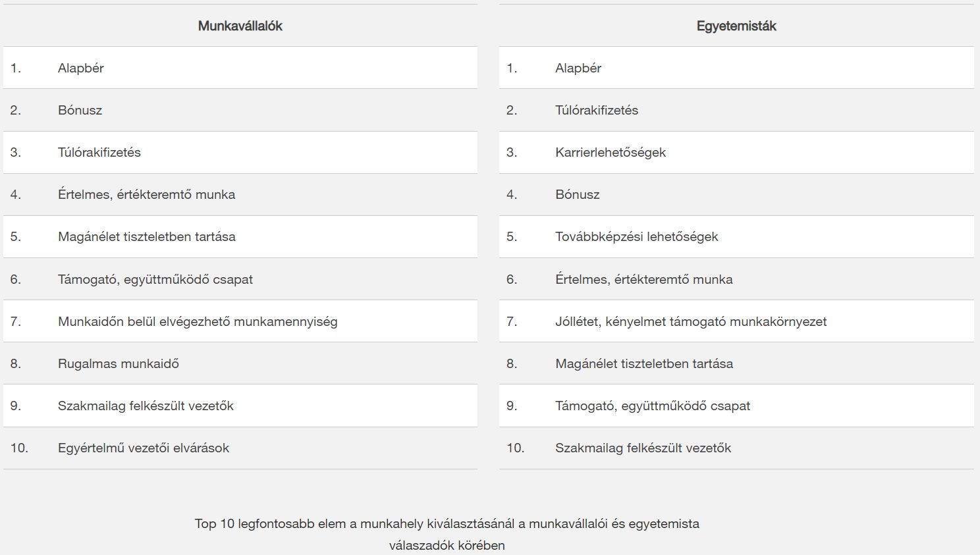Click the Rugalmas munkaidő entry
The width and height of the screenshot is (980, 555).
coord(118,363)
